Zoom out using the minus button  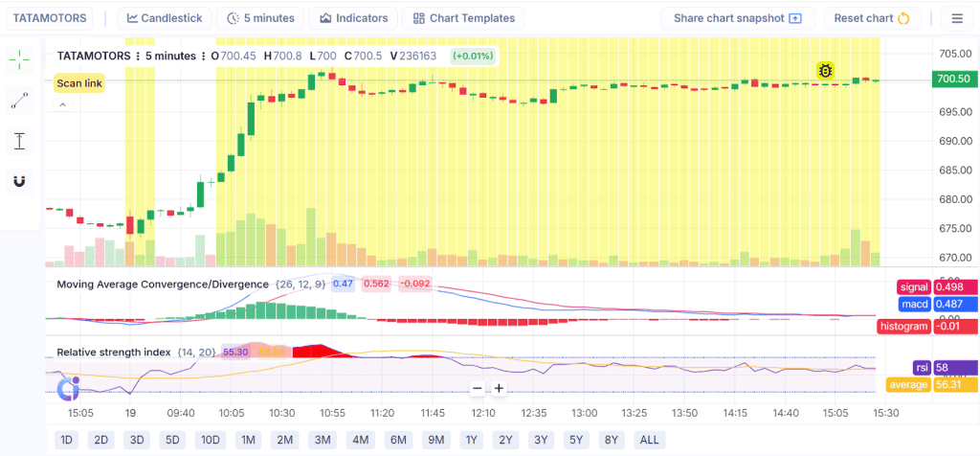[478, 388]
